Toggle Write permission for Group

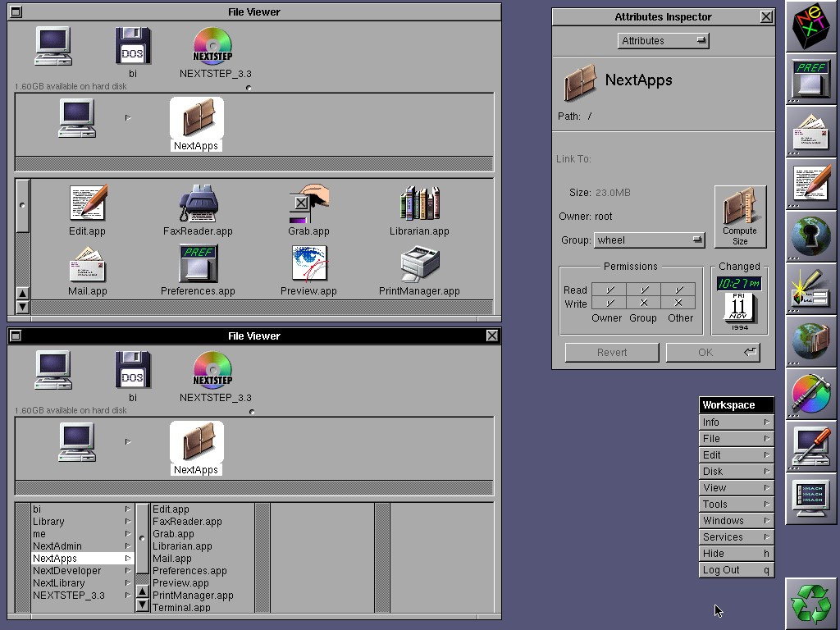pyautogui.click(x=643, y=304)
